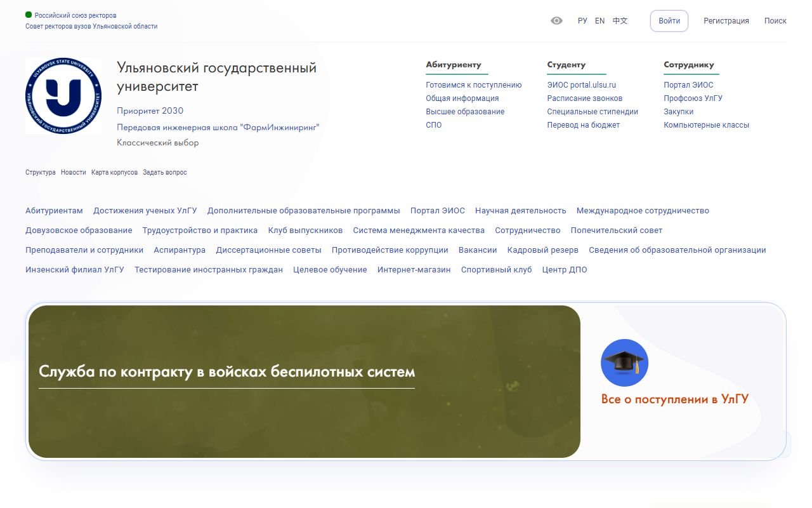Screen dimensions: 812x508
Task: Switch language to EN
Action: 600,21
